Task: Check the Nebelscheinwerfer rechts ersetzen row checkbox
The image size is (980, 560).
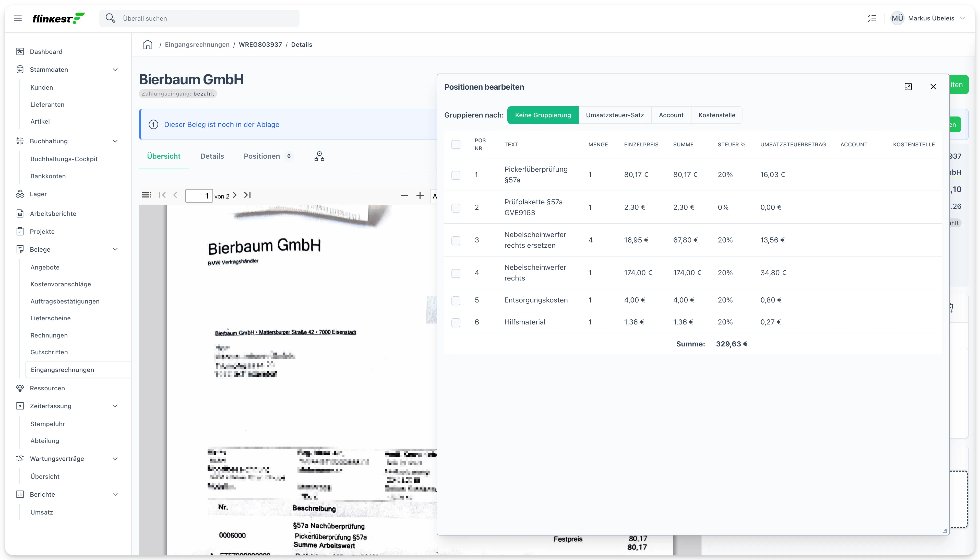Action: 456,240
